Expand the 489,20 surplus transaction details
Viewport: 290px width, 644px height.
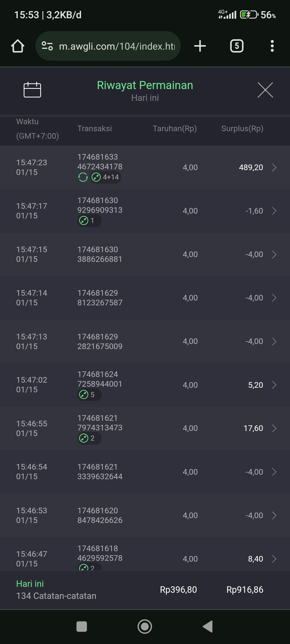(x=274, y=167)
